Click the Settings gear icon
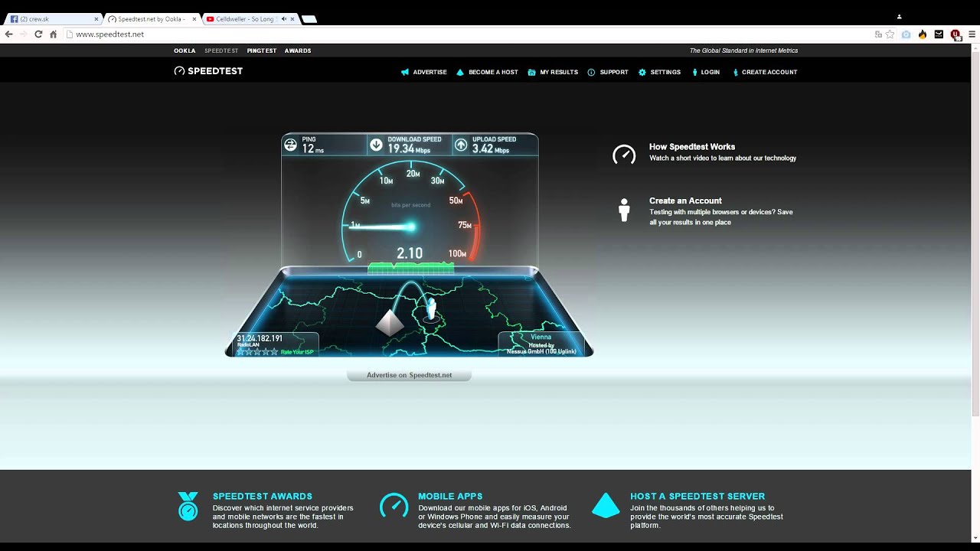 642,72
